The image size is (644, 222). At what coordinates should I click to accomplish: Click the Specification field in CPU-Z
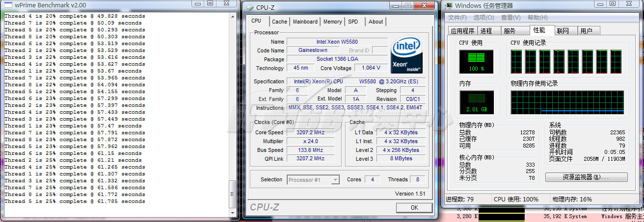coord(356,81)
